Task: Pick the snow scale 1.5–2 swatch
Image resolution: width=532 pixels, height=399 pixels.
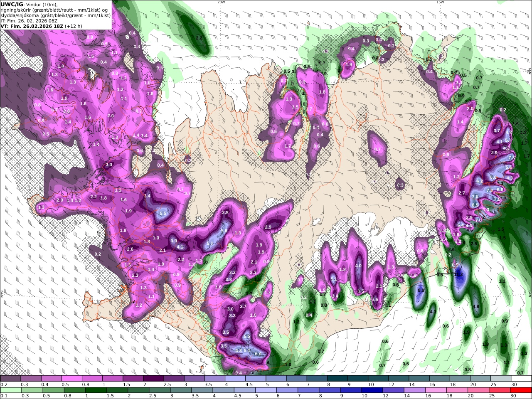Action: click(x=133, y=379)
